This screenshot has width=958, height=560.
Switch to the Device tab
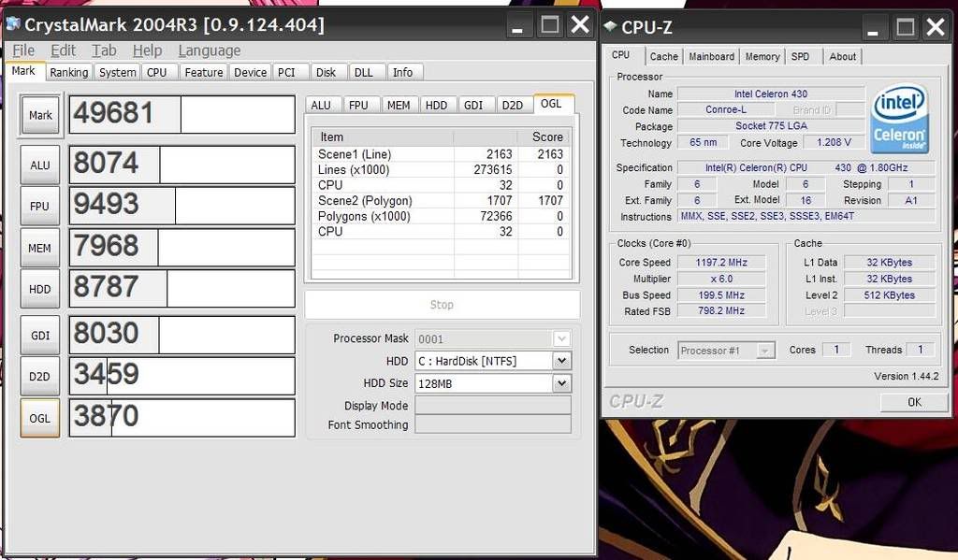tap(251, 73)
